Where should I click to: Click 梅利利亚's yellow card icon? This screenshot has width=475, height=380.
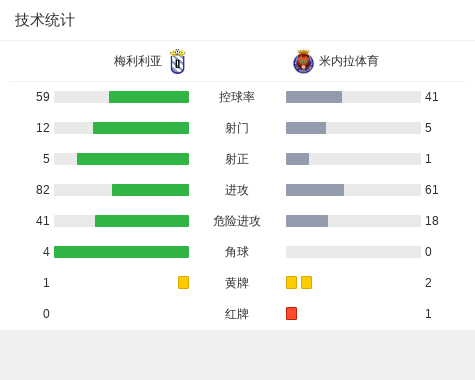click(183, 282)
